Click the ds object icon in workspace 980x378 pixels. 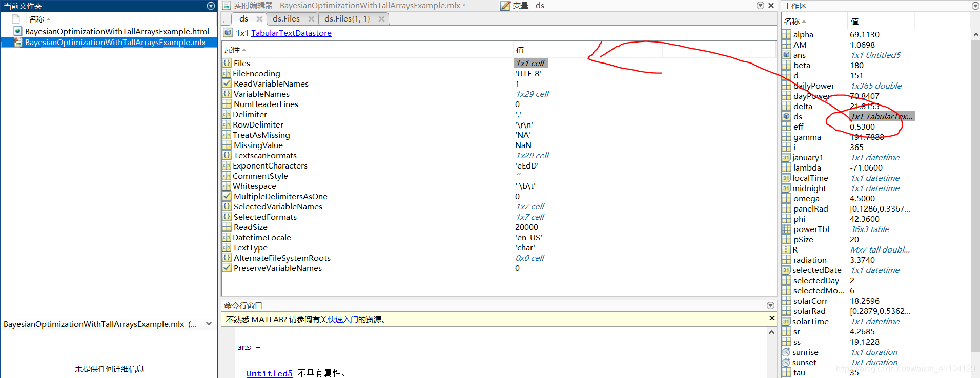786,116
